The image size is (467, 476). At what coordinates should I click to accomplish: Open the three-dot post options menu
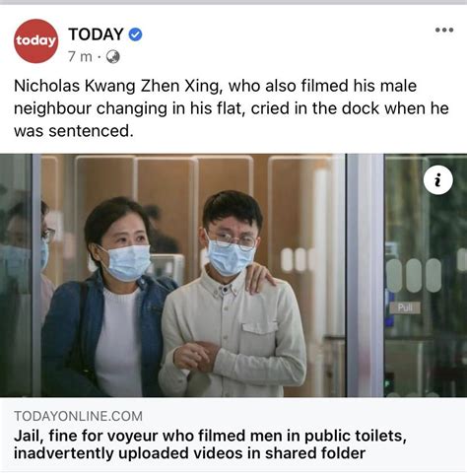[444, 30]
